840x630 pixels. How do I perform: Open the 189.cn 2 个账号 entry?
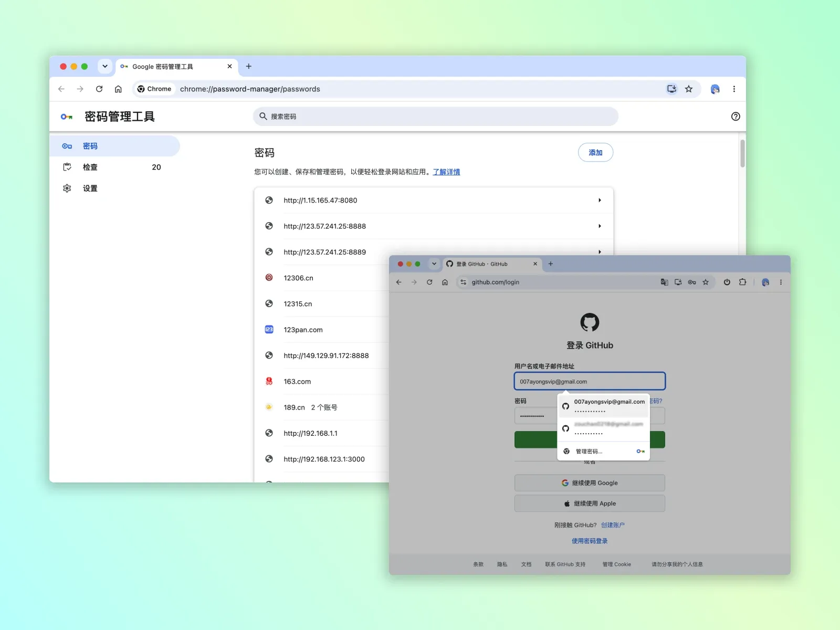click(x=322, y=407)
